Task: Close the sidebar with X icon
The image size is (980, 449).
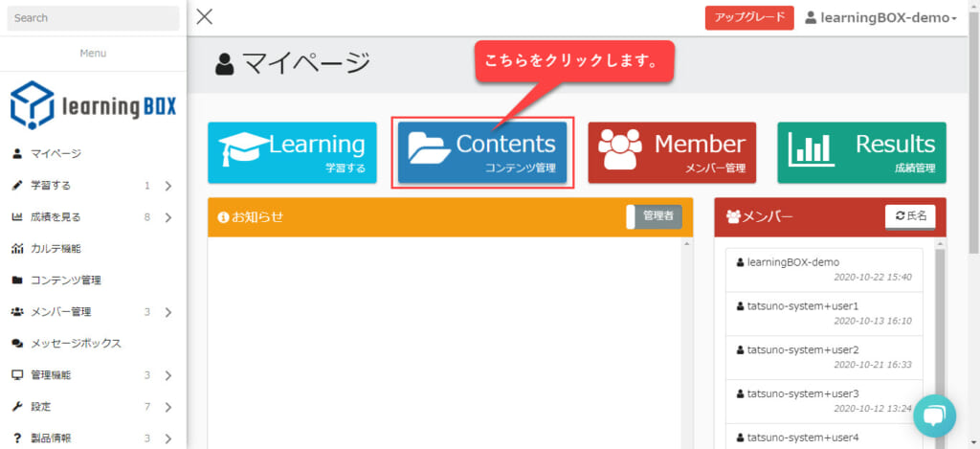Action: tap(205, 17)
